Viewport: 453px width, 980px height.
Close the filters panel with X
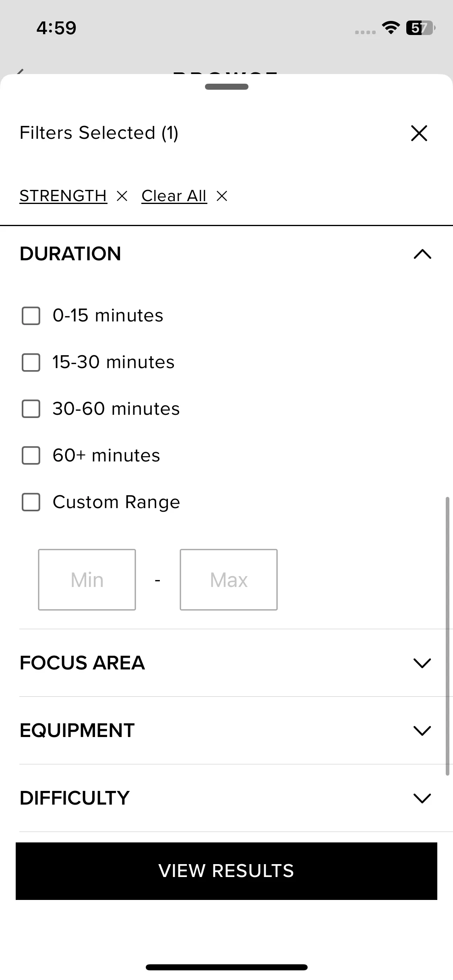pos(419,133)
